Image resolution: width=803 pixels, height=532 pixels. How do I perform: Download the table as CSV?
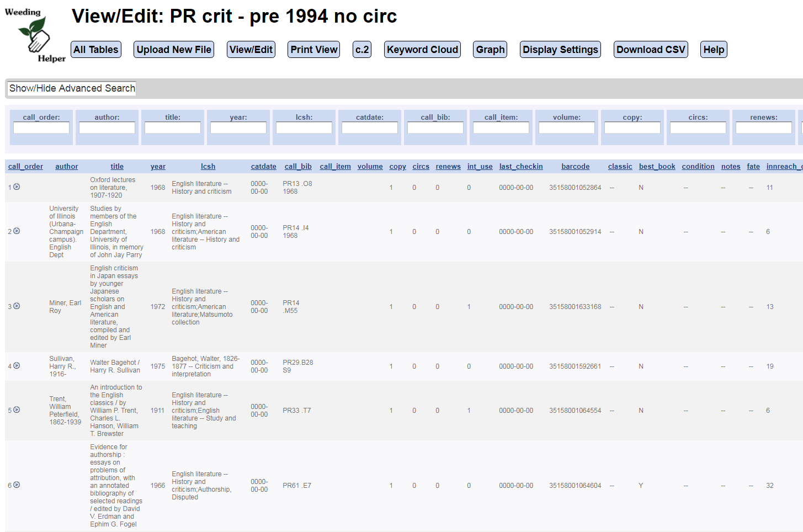pyautogui.click(x=651, y=50)
